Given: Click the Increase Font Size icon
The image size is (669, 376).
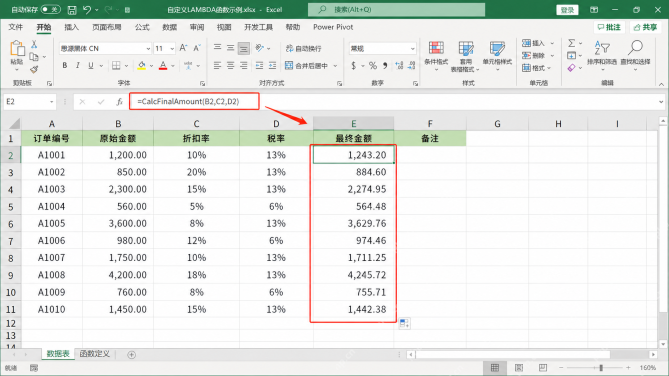Looking at the screenshot, I should pyautogui.click(x=183, y=48).
